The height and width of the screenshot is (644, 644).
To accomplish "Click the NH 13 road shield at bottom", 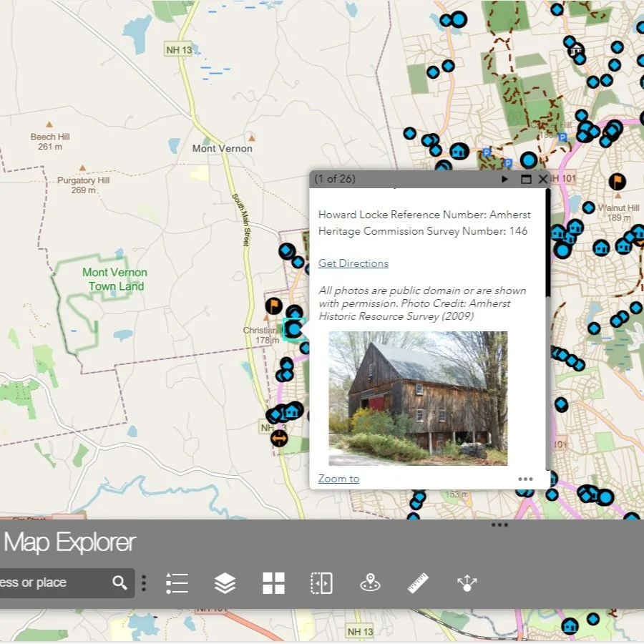I will tap(360, 631).
